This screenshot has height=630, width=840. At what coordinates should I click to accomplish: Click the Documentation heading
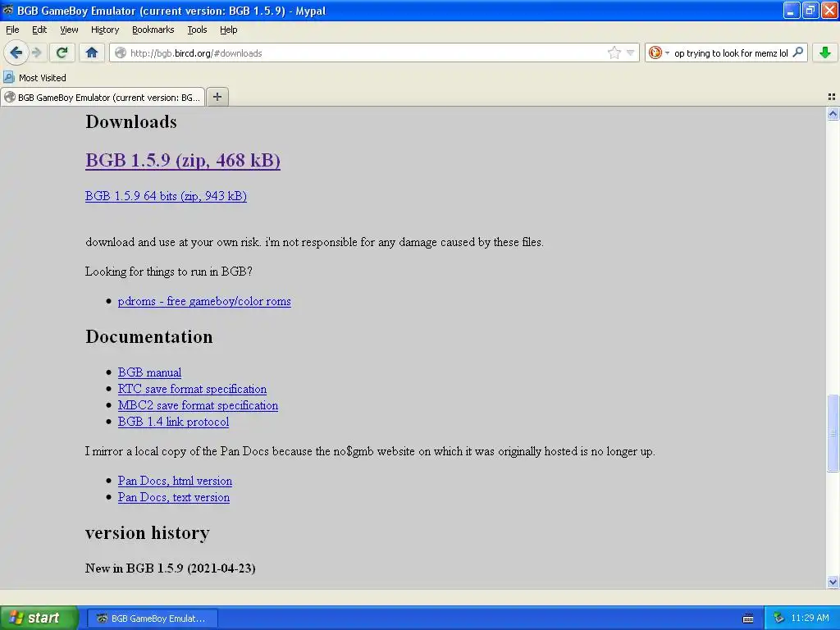tap(149, 336)
